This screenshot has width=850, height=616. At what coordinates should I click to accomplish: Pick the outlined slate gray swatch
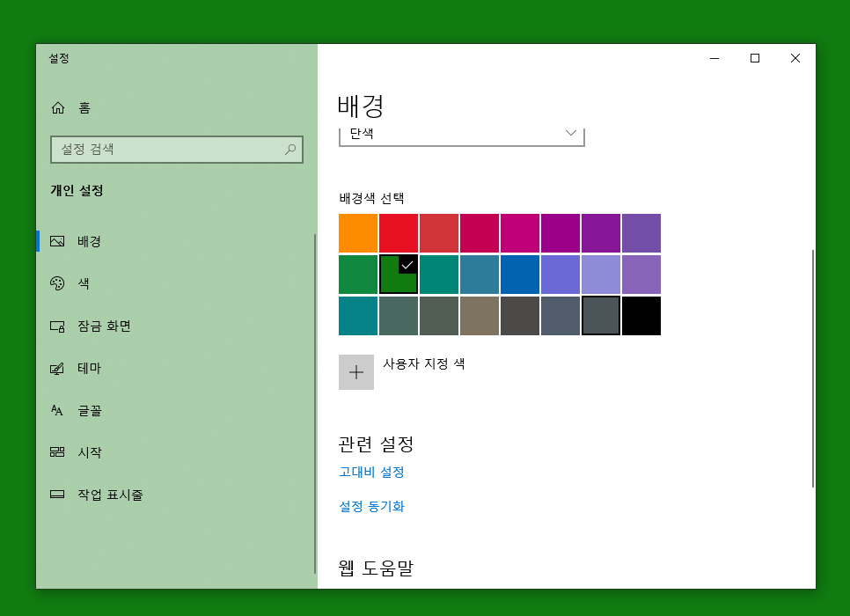(601, 316)
